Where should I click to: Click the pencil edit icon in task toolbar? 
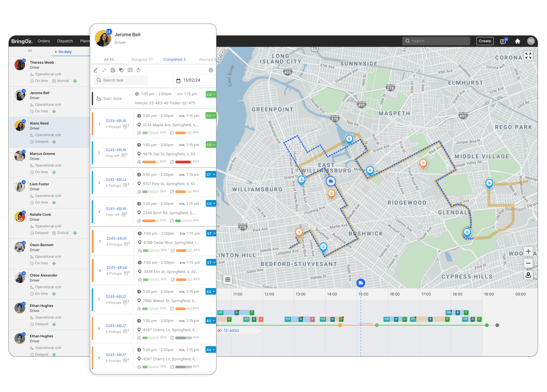[x=96, y=70]
